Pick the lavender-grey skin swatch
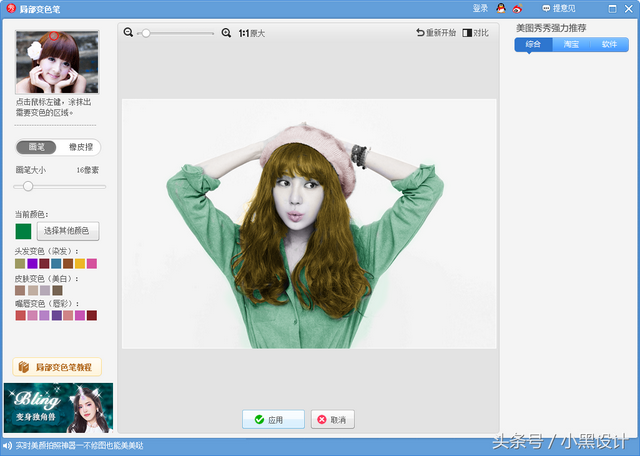The height and width of the screenshot is (456, 640). [45, 290]
